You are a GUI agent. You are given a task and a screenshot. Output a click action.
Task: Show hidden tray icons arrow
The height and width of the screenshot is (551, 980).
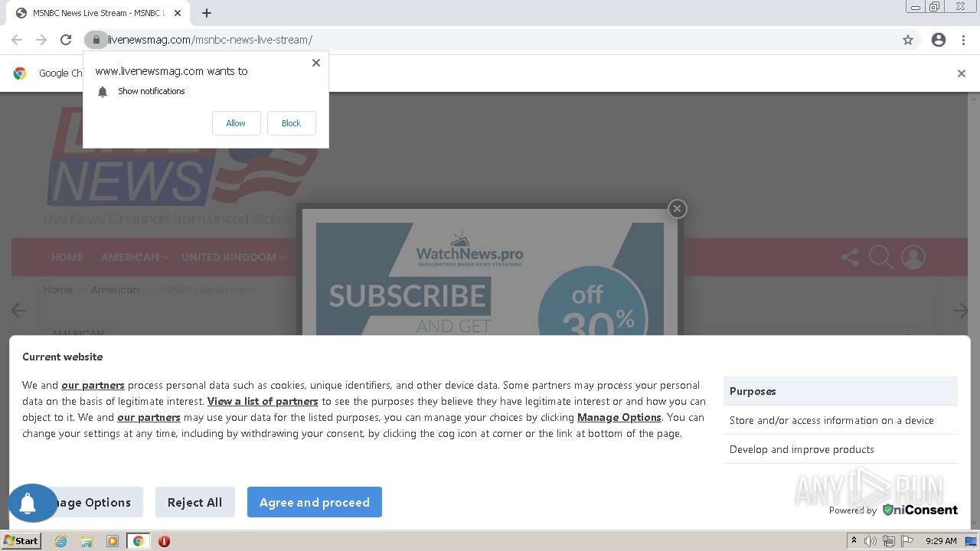point(854,541)
